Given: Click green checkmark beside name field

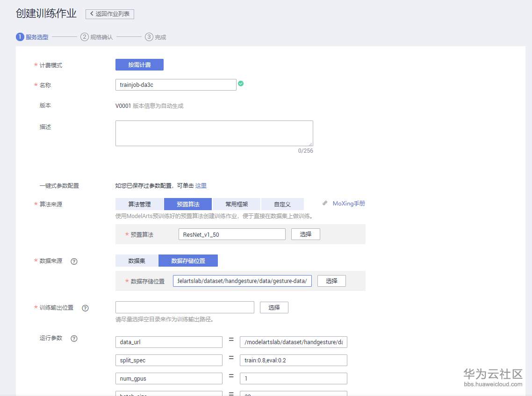Looking at the screenshot, I should 241,84.
